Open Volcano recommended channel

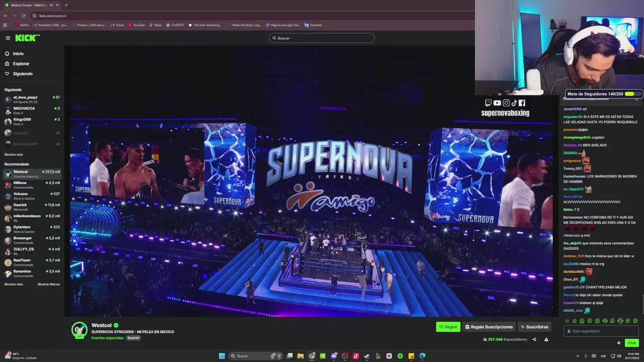32,196
